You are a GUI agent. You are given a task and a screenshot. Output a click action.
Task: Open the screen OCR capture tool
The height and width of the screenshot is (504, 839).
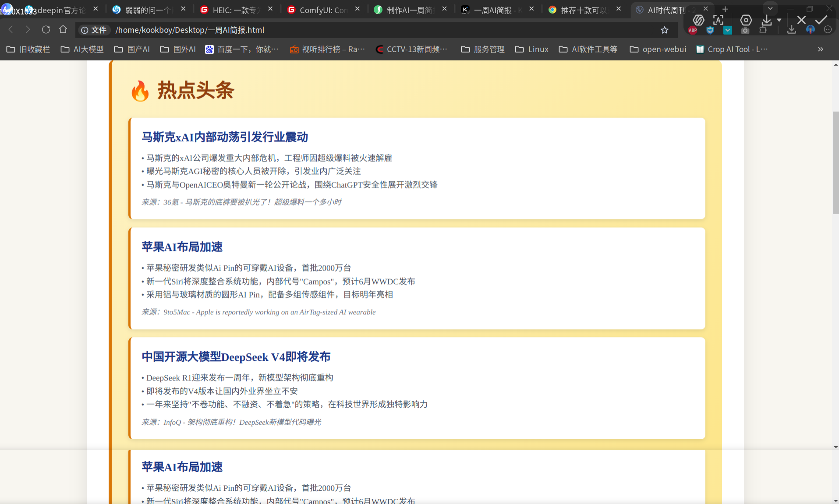coord(719,20)
